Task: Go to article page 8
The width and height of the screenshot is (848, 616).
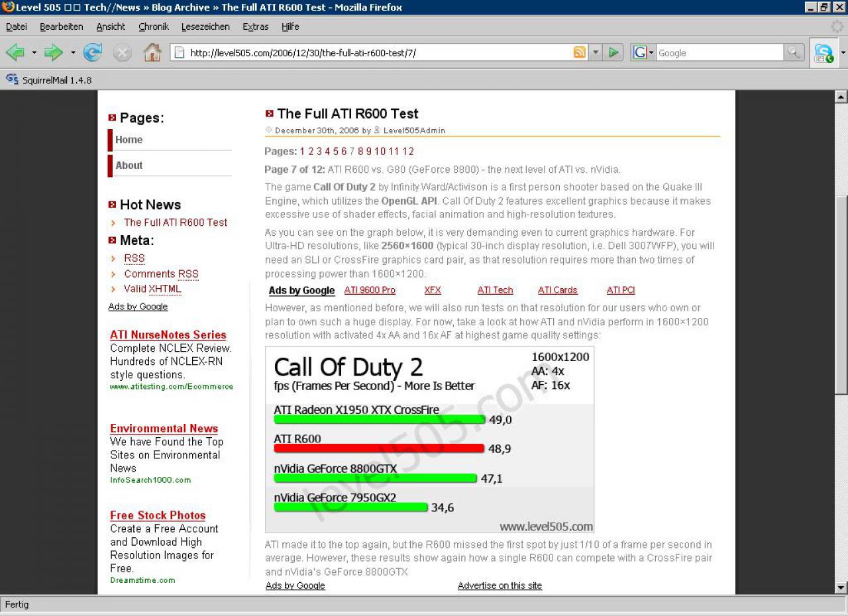Action: (x=360, y=151)
